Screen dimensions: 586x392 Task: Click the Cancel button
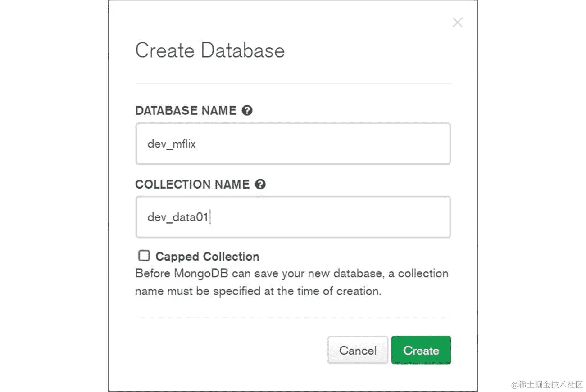(x=358, y=350)
